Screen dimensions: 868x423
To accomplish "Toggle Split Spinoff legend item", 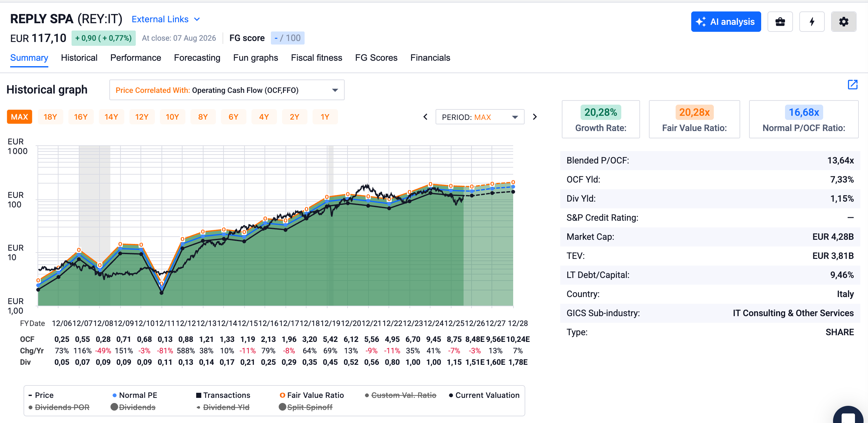I will click(x=306, y=407).
